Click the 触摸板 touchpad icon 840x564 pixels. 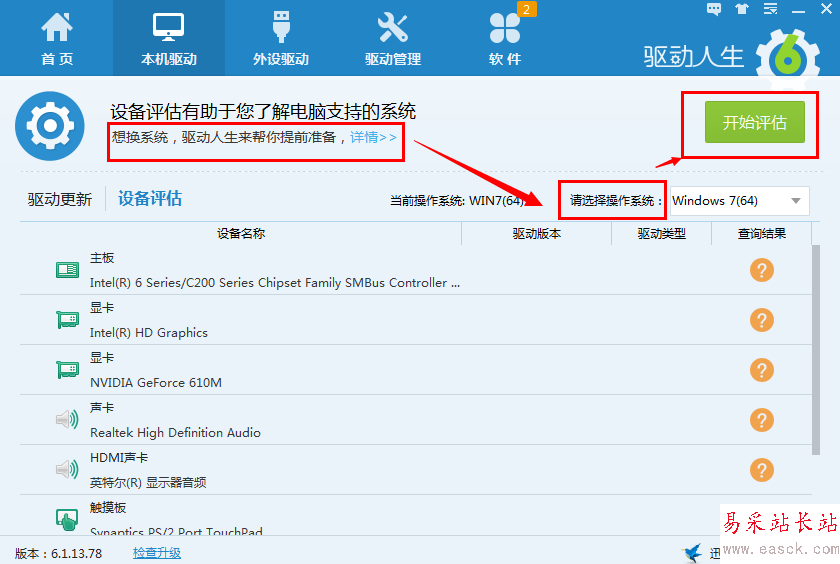tap(68, 519)
